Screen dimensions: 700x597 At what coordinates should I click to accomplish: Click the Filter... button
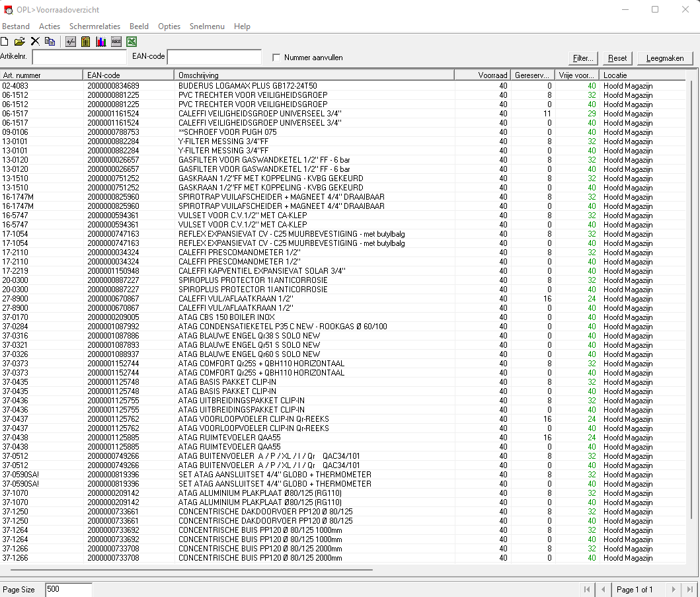(583, 58)
